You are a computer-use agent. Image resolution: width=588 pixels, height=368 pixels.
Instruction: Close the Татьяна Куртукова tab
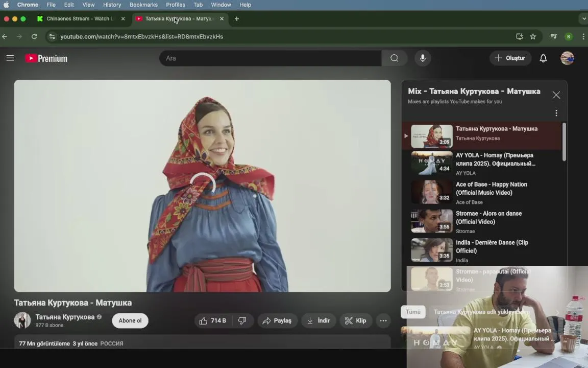(x=222, y=18)
